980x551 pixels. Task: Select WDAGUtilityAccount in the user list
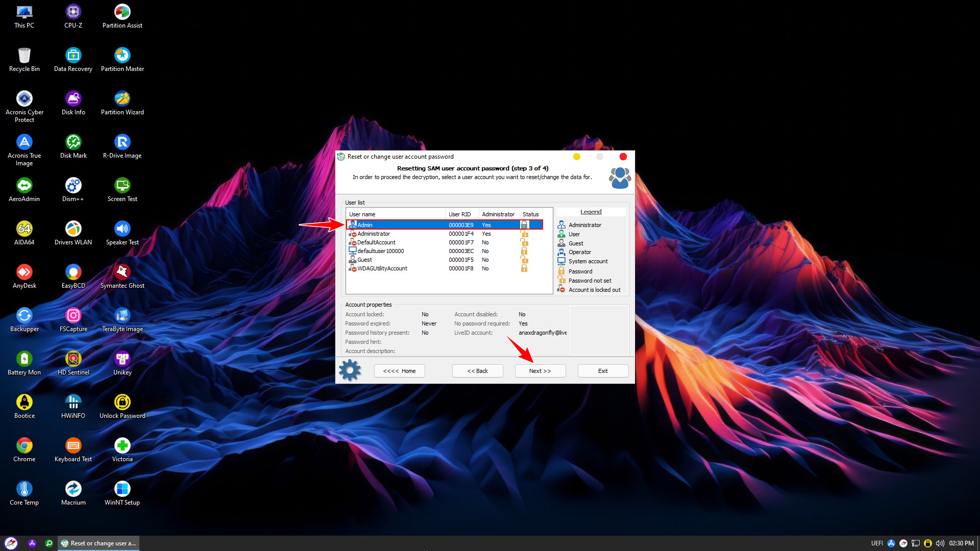coord(382,268)
